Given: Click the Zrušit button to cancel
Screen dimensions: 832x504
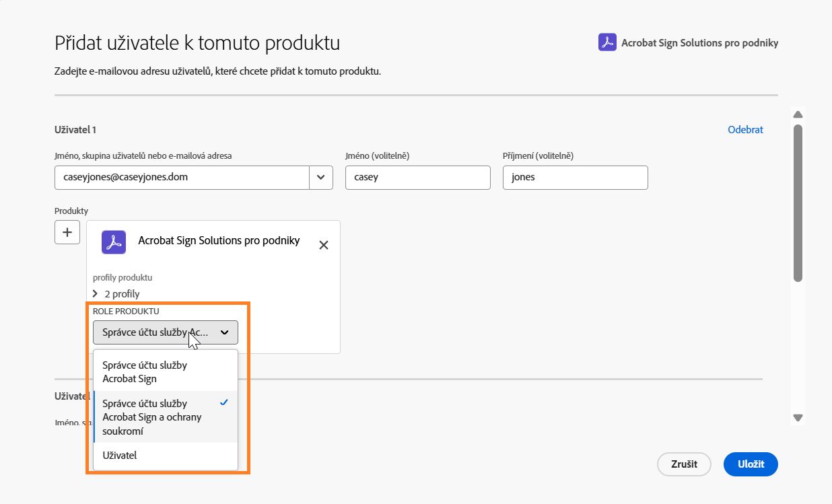Looking at the screenshot, I should (x=683, y=464).
